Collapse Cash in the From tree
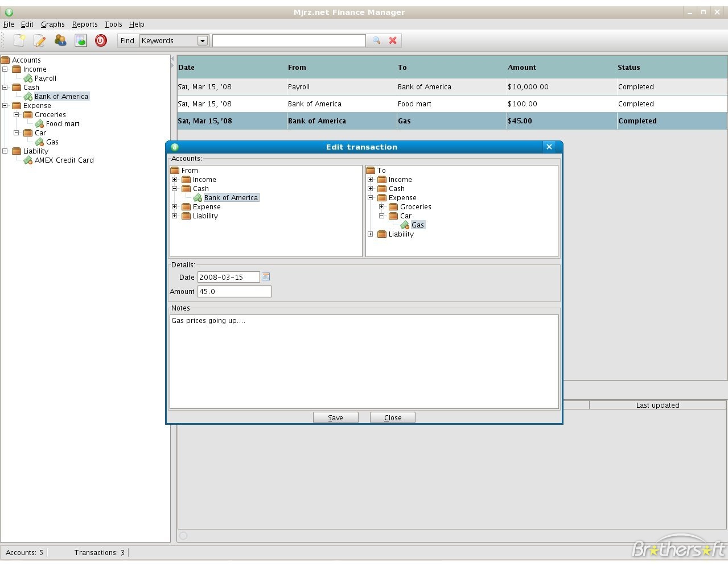 coord(175,188)
